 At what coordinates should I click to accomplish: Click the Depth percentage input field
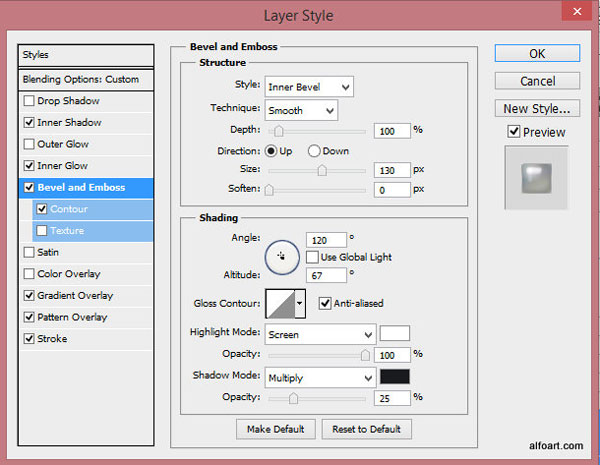392,131
